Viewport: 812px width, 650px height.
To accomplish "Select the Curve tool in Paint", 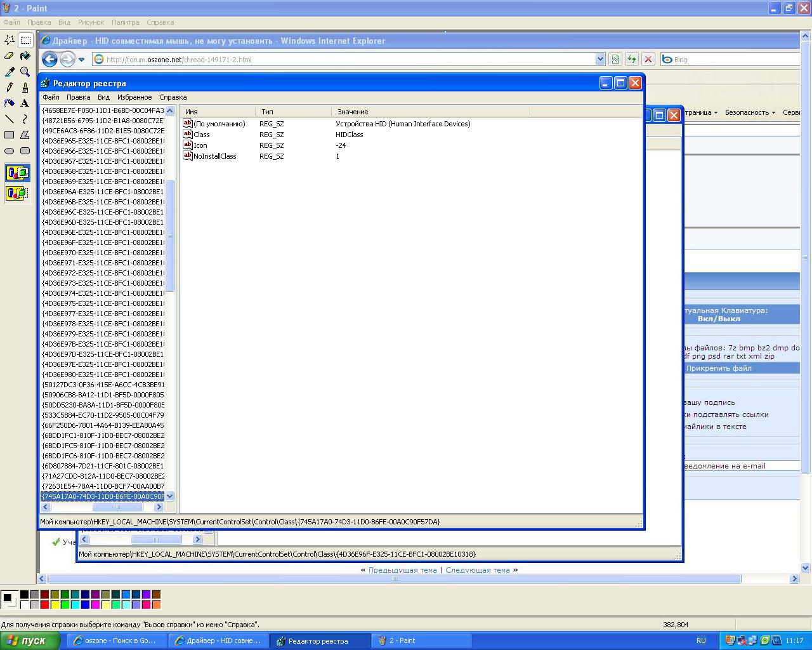I will click(25, 119).
